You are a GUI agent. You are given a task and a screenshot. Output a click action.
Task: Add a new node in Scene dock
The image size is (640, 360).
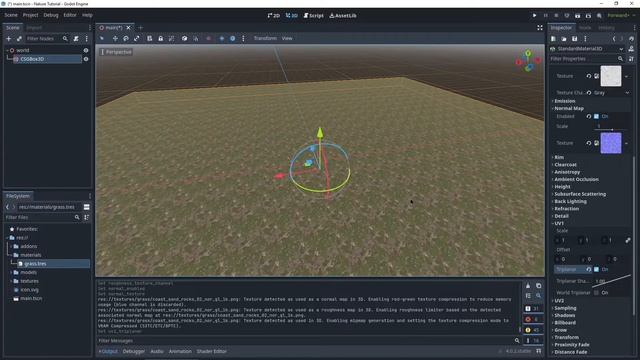point(9,38)
